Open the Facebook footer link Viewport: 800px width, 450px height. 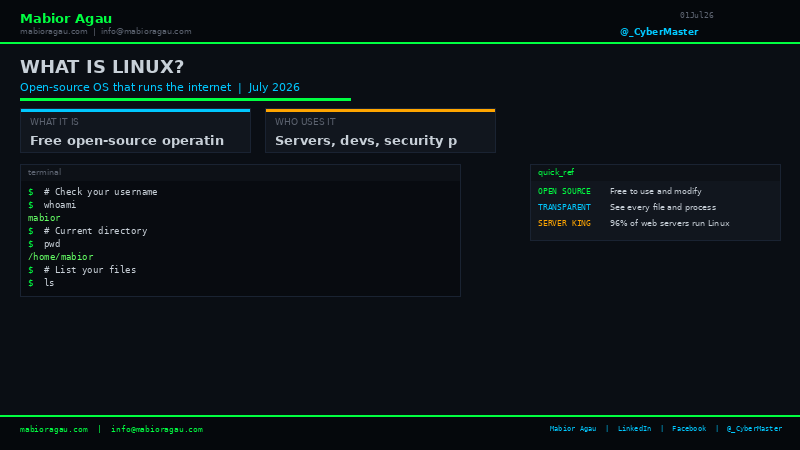pyautogui.click(x=689, y=429)
